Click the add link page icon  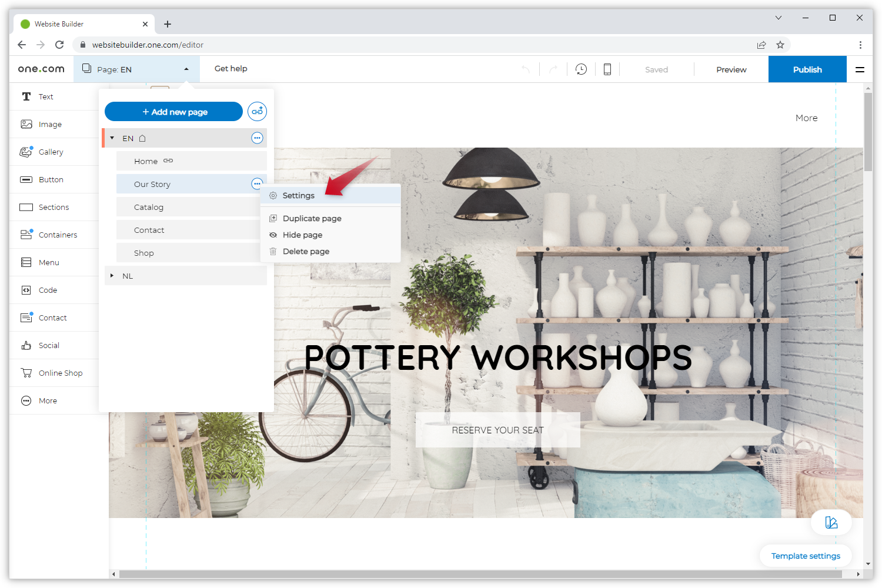click(x=257, y=112)
